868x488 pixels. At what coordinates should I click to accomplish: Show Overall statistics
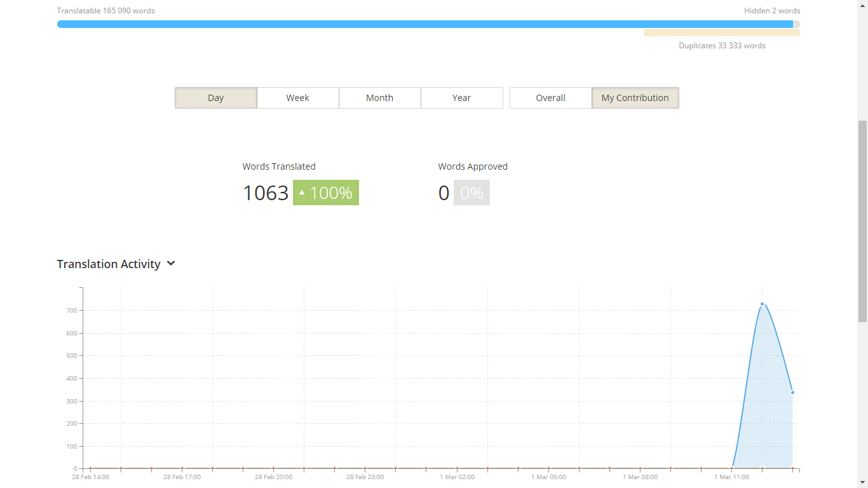point(551,98)
